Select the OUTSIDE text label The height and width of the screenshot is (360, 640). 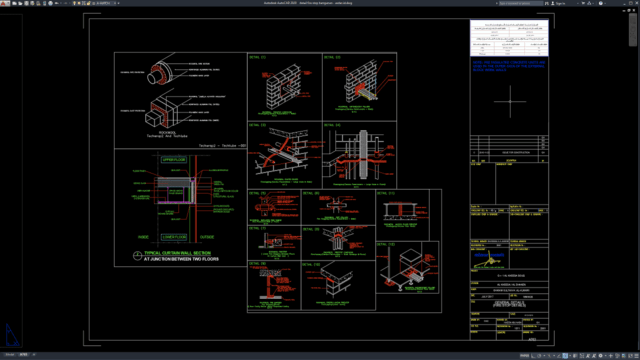[207, 237]
